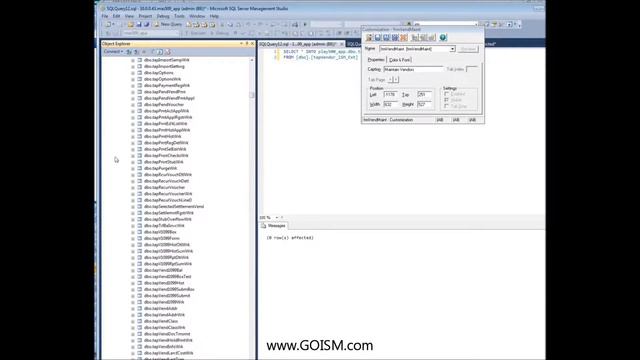Select dbo.tapPendVoucher table in tree

click(164, 104)
